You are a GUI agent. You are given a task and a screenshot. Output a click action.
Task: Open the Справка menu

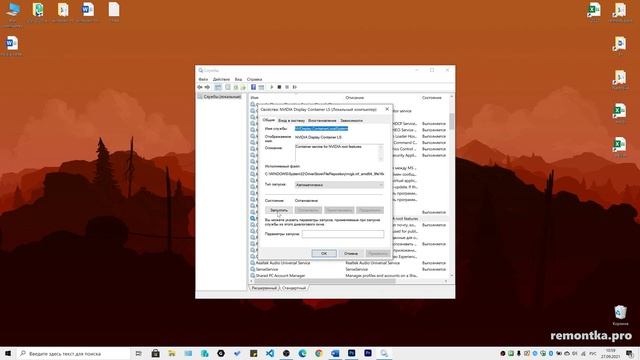point(254,79)
